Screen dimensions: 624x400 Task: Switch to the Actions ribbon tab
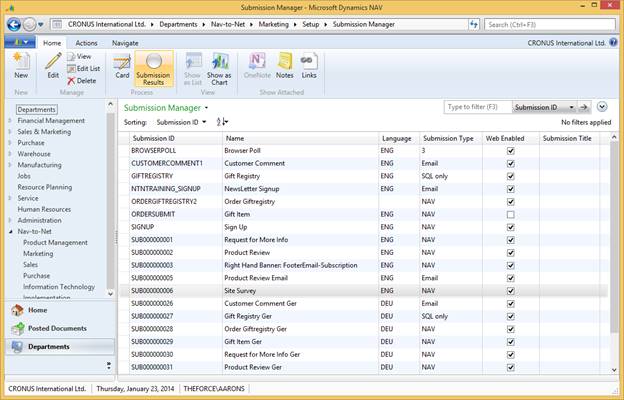86,43
